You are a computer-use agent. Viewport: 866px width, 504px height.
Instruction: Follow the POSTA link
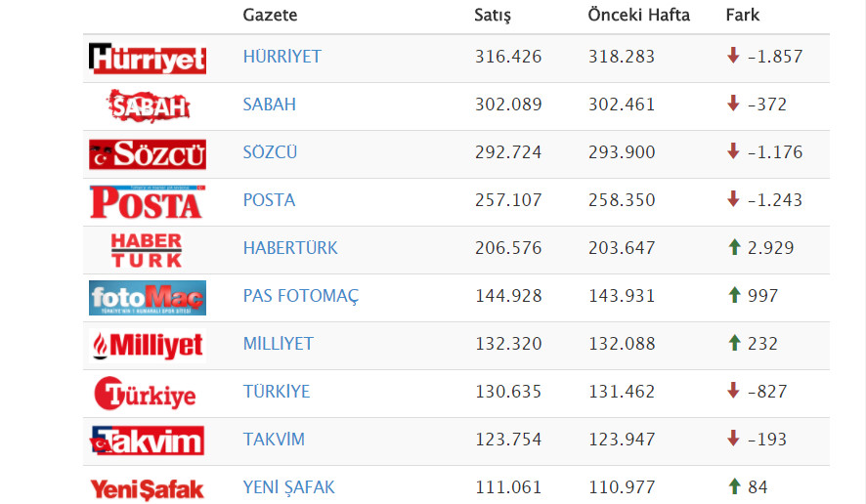pyautogui.click(x=269, y=200)
